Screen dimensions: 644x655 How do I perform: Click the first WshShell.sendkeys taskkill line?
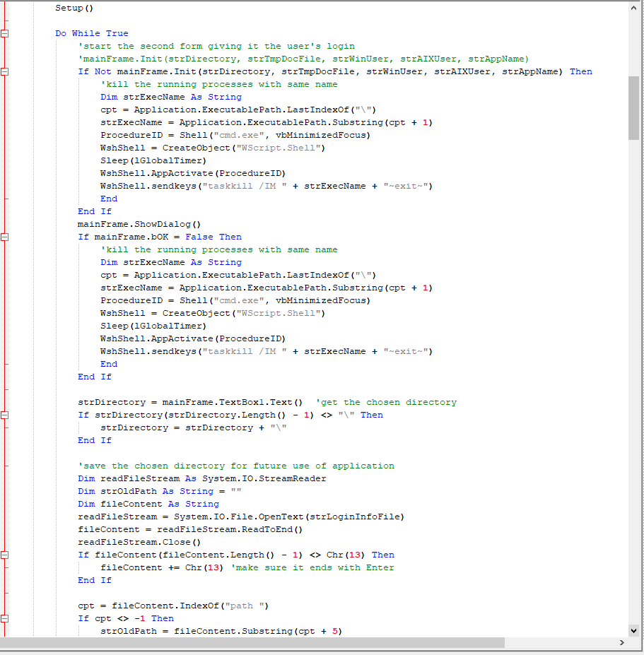(x=267, y=187)
